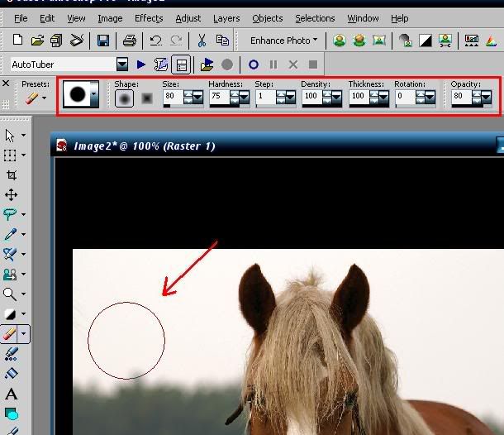Image resolution: width=504 pixels, height=435 pixels.
Task: Click the pause script recording button
Action: tap(273, 65)
